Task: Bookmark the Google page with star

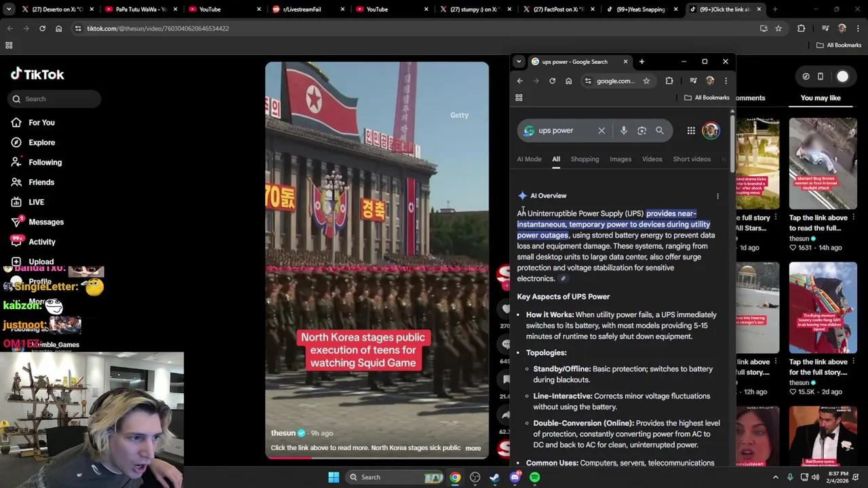Action: tap(646, 81)
